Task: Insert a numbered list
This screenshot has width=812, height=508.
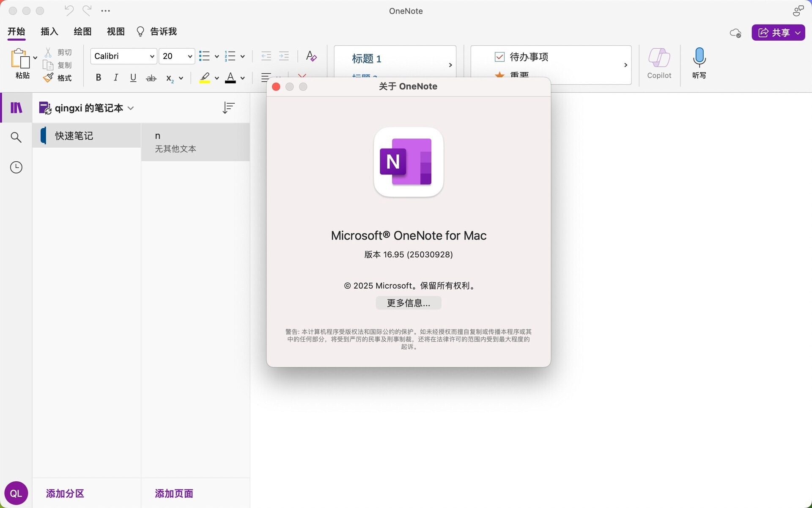Action: [x=230, y=56]
